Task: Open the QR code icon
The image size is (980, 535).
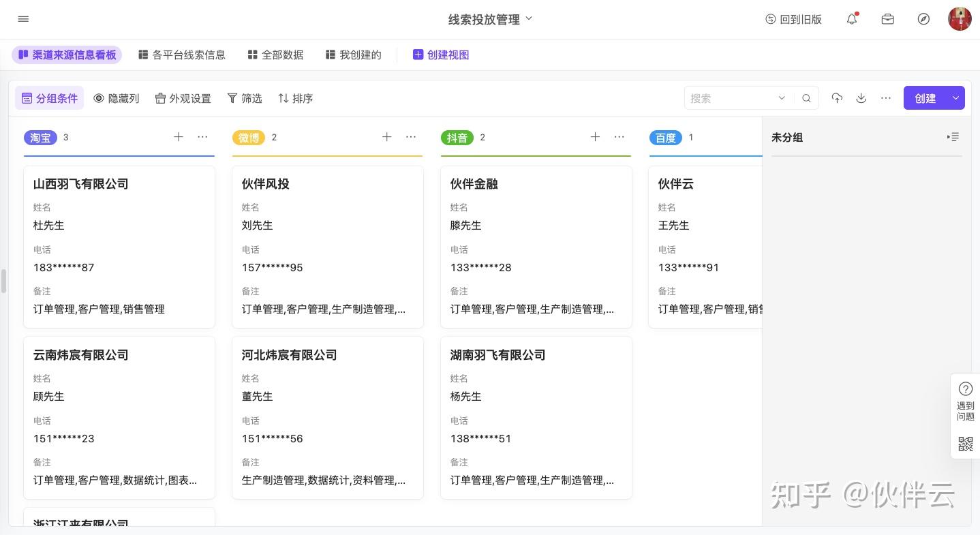Action: [x=965, y=444]
